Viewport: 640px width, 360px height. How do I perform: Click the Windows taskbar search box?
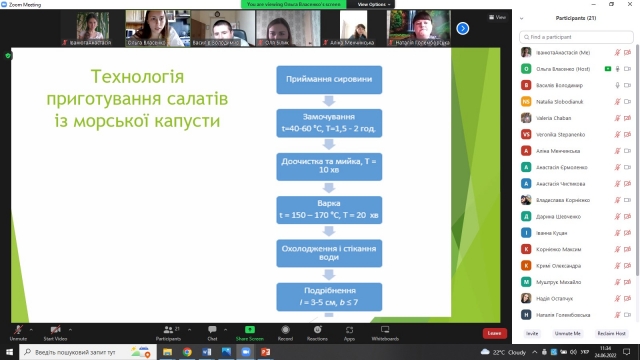[88, 352]
